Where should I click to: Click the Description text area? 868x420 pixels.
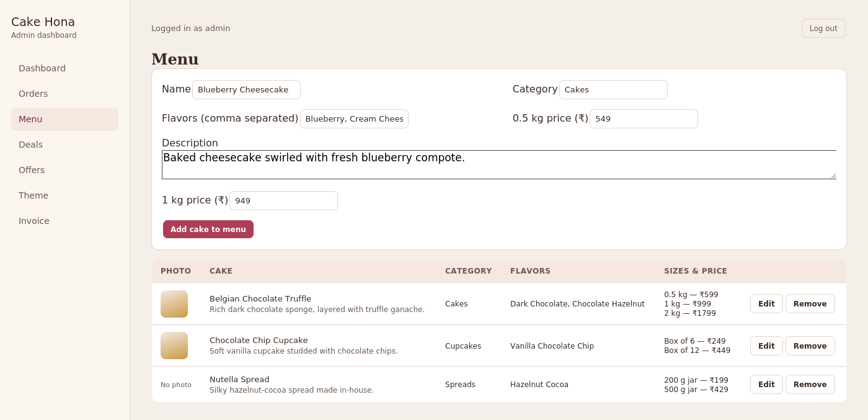tap(499, 164)
